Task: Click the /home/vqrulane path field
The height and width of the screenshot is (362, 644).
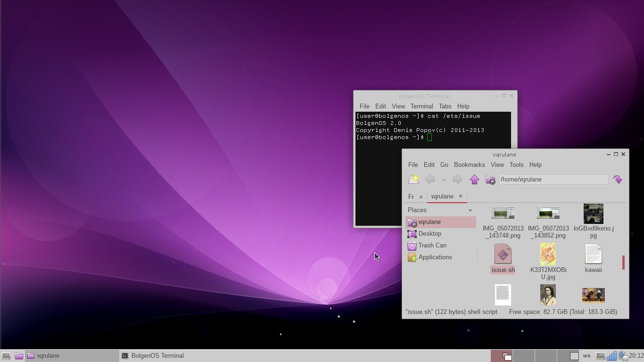Action: coord(553,180)
